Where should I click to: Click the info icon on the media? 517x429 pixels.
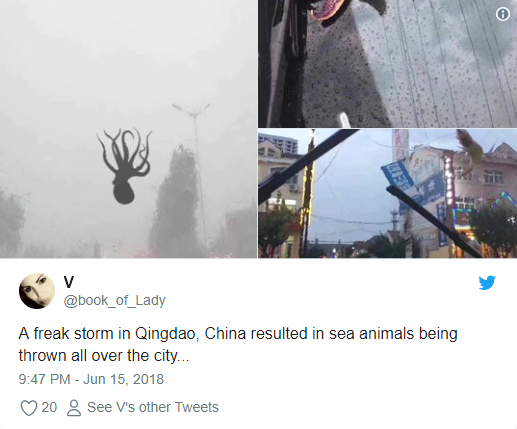[x=503, y=14]
